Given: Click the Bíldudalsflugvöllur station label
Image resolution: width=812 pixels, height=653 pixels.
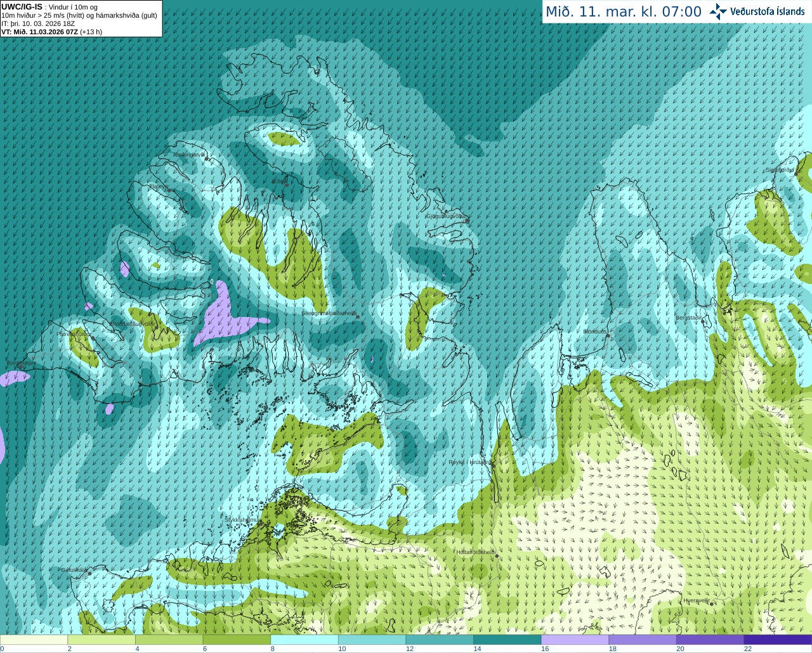Looking at the screenshot, I should pos(132,324).
